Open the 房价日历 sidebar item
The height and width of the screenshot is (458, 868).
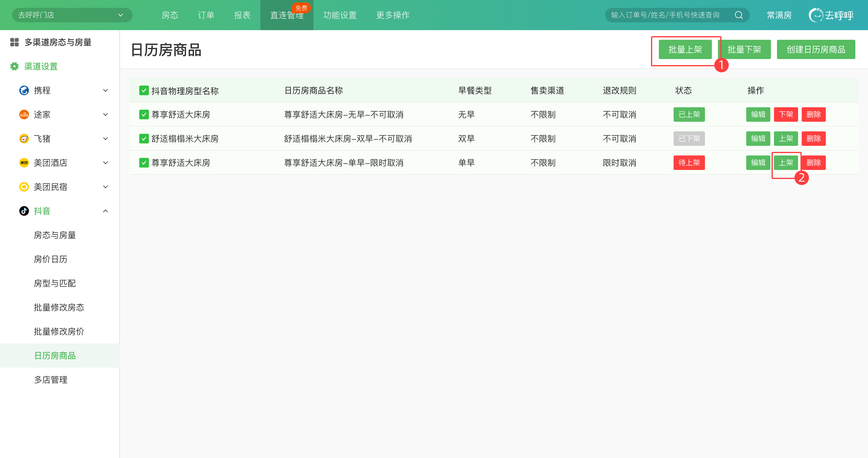pyautogui.click(x=51, y=259)
